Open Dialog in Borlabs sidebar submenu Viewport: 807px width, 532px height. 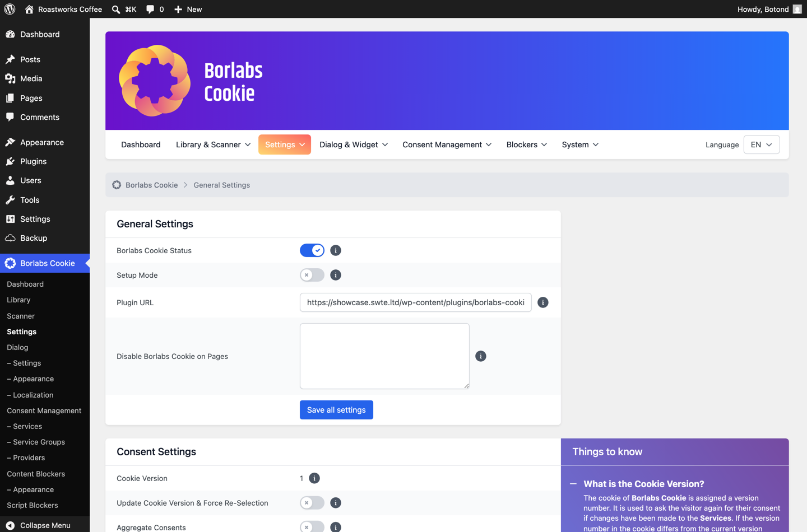17,347
